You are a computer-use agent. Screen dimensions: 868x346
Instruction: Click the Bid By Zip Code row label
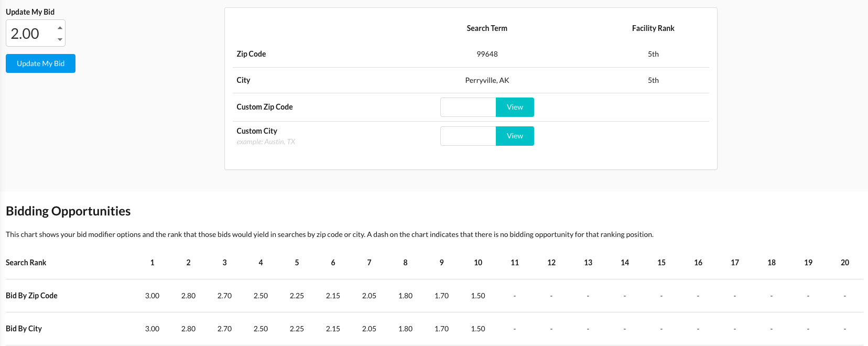(x=31, y=296)
